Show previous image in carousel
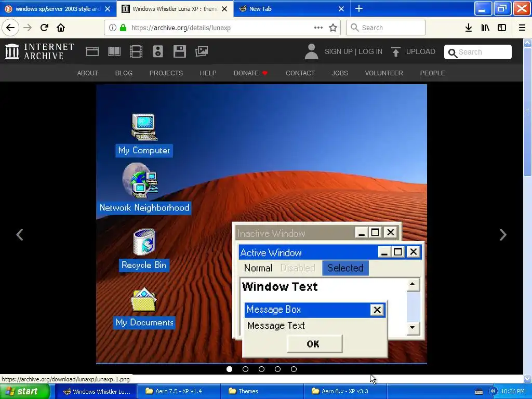Viewport: 532px width, 399px height. 20,235
